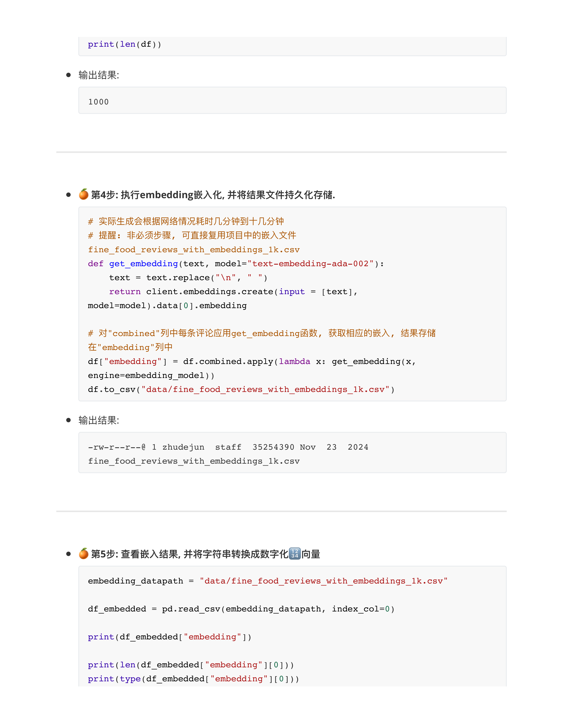This screenshot has width=563, height=728.
Task: Click the bullet marker beside 第4步 heading
Action: [68, 194]
